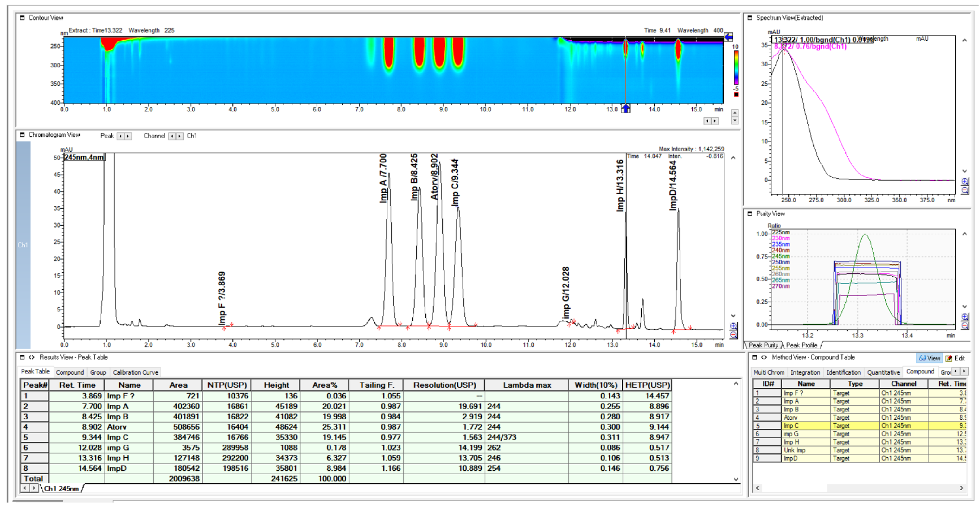Screen dimensions: 980x507
Task: Click the Spectrum View up chevron
Action: click(x=964, y=41)
